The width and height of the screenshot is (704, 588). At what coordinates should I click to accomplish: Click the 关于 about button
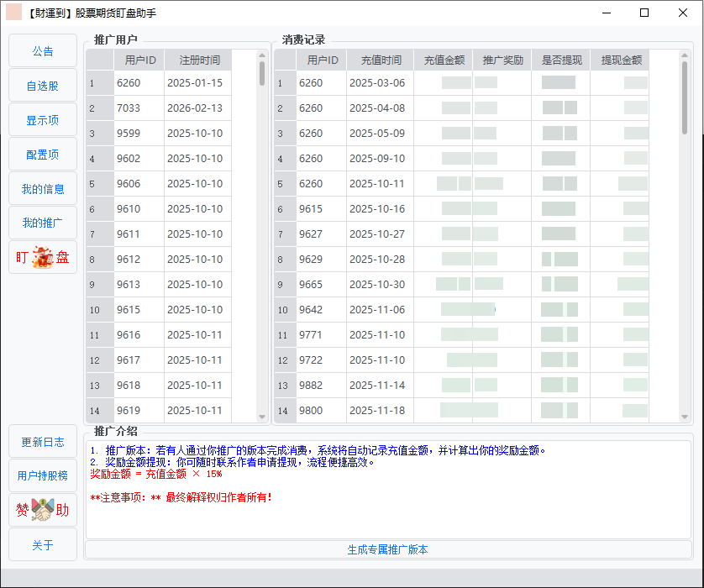(43, 545)
